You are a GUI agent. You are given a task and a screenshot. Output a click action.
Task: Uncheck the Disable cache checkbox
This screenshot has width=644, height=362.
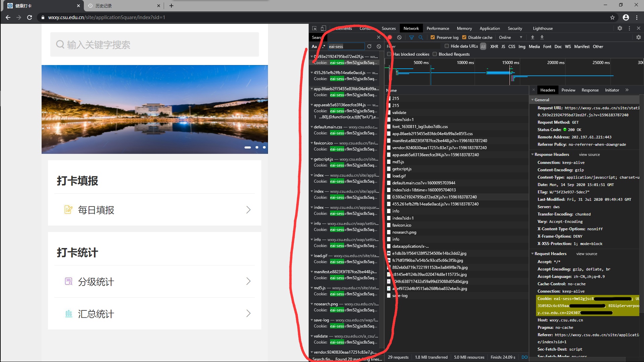464,38
